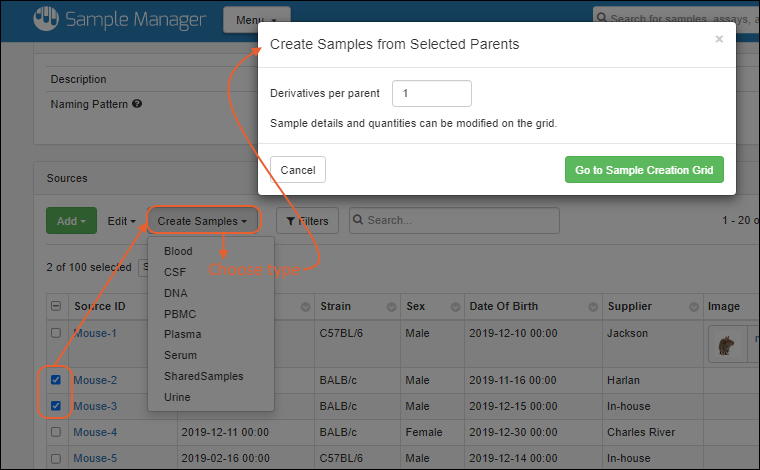760x470 pixels.
Task: Open the Supplier column sort menu
Action: [x=695, y=306]
